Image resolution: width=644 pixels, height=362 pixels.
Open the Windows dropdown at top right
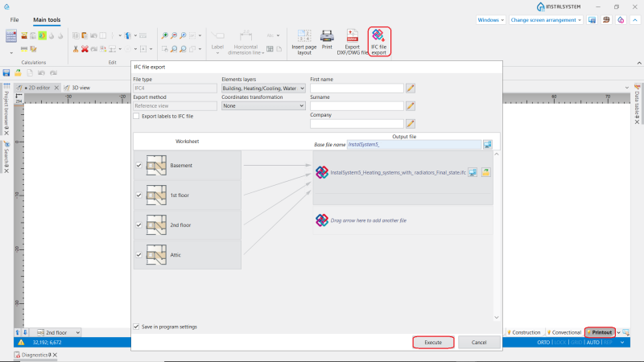click(490, 19)
